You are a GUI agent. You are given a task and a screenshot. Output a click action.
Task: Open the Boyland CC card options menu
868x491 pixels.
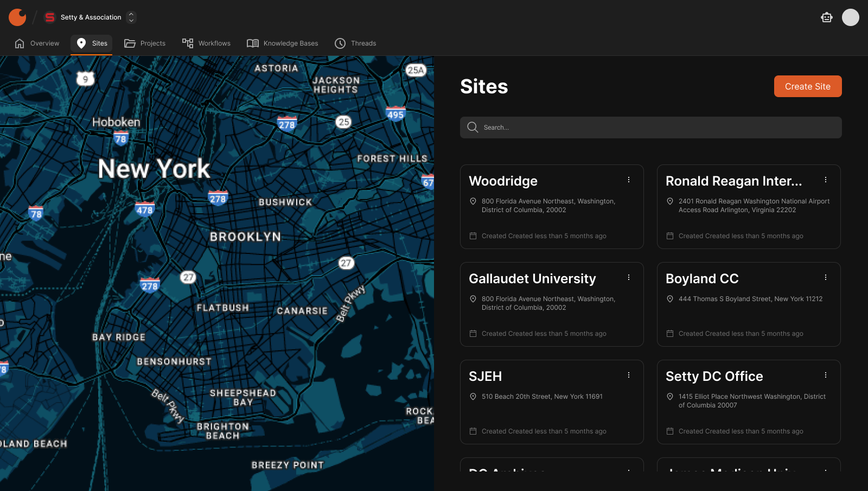pos(826,277)
